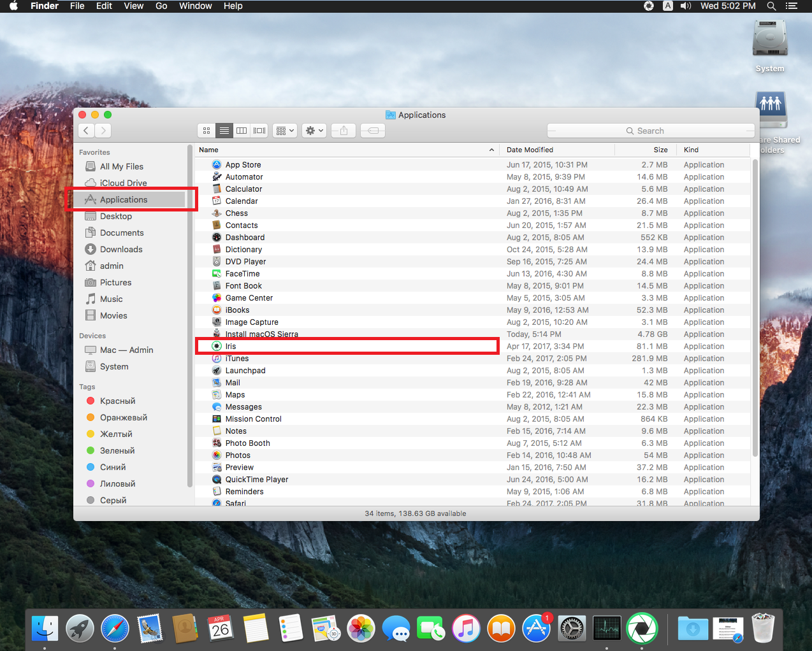Open the View menu in menu bar
This screenshot has height=651, width=812.
click(133, 6)
